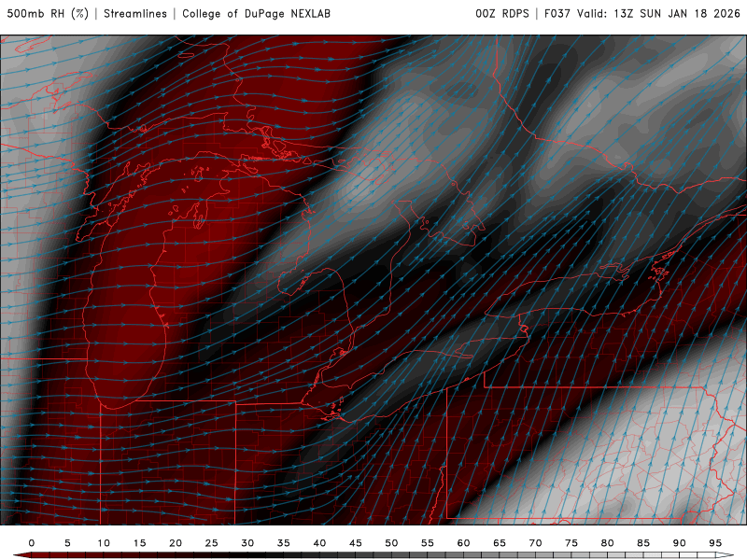747x560 pixels.
Task: Click the 75 label on colorbar
Action: 571,543
